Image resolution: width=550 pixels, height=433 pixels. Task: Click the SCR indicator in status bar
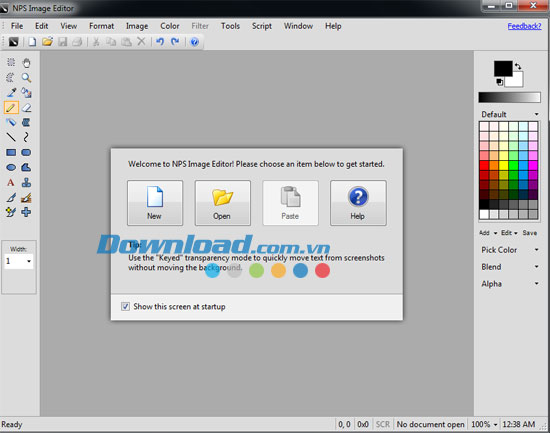[x=383, y=424]
